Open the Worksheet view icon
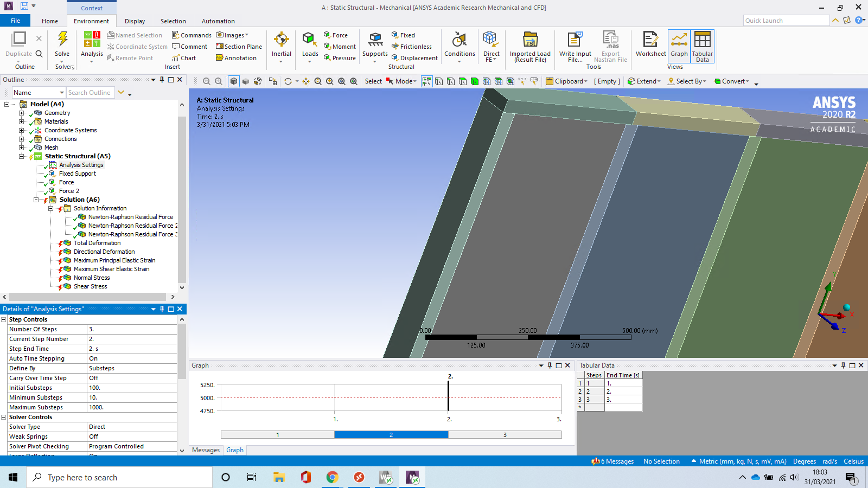This screenshot has height=488, width=868. pos(650,41)
